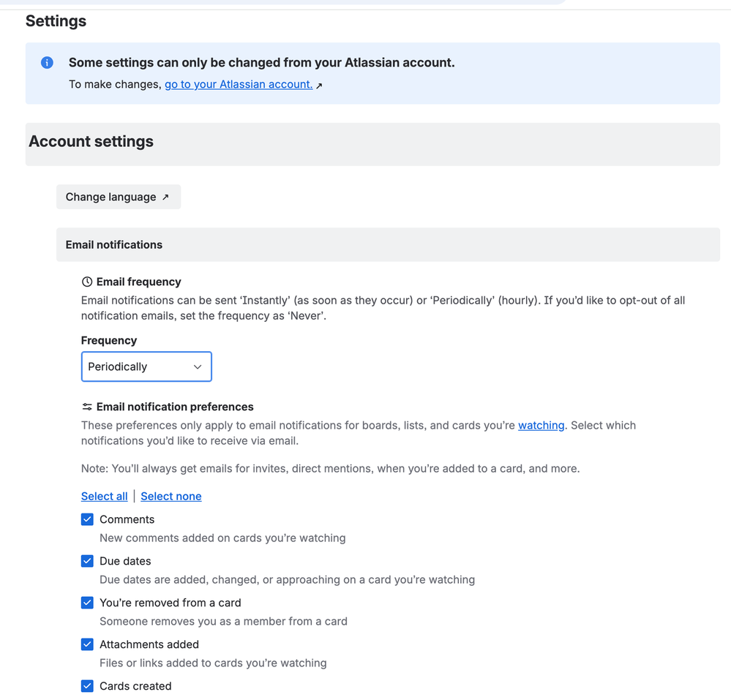
Task: Click the external link arrow beside Atlassian account
Action: (319, 86)
